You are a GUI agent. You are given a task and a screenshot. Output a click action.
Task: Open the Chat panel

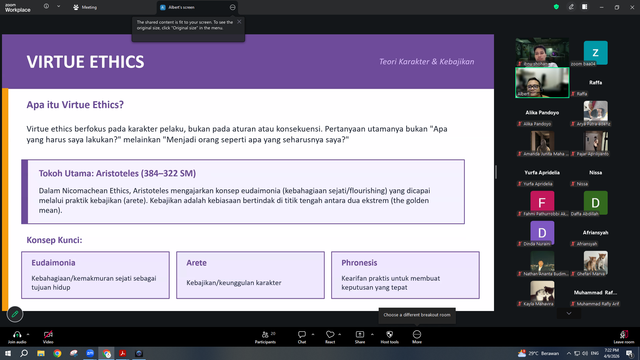(302, 337)
